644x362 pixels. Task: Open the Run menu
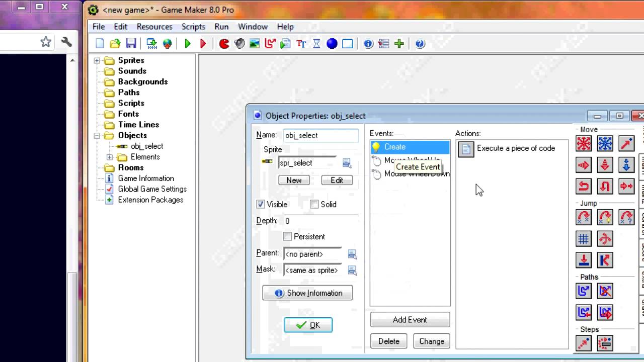tap(221, 27)
